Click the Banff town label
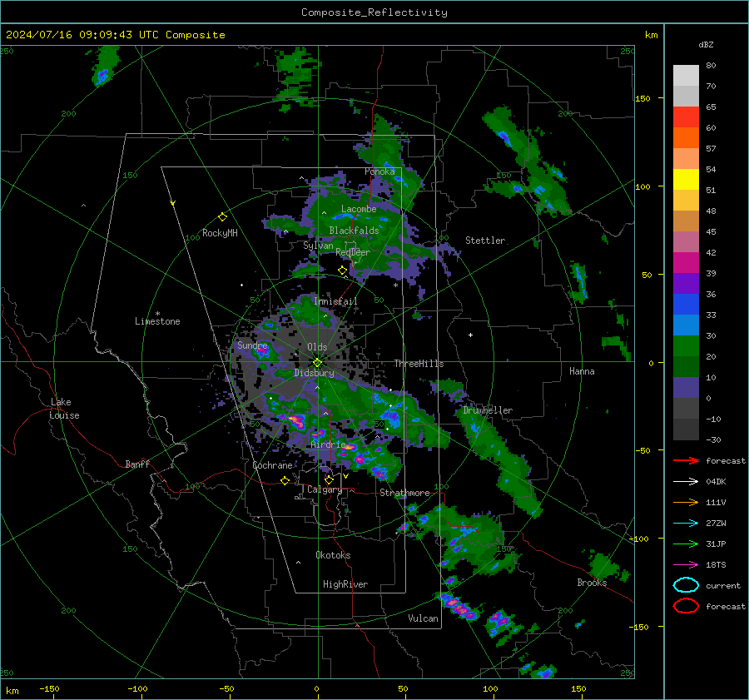 pyautogui.click(x=137, y=464)
